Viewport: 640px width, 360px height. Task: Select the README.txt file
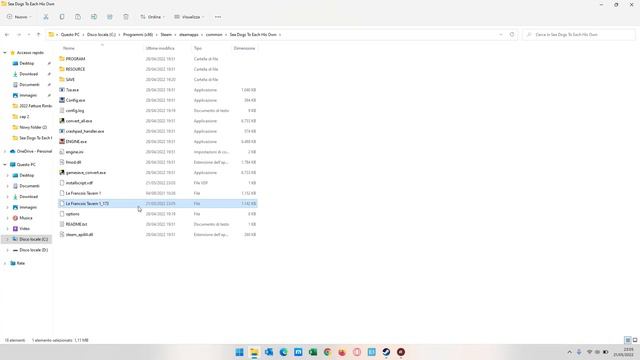[158, 224]
